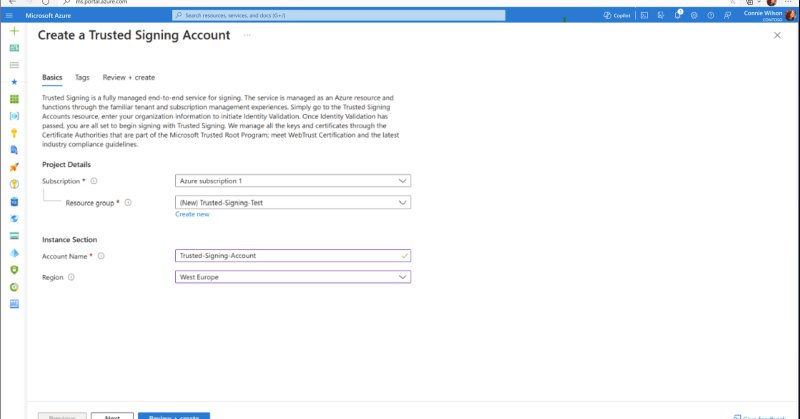This screenshot has height=419, width=800.
Task: Click the green circular gauge sidebar icon
Action: coord(14,287)
